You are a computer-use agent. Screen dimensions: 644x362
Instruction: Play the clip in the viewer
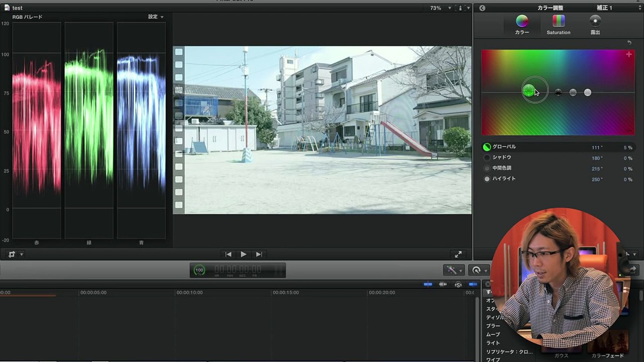tap(244, 254)
